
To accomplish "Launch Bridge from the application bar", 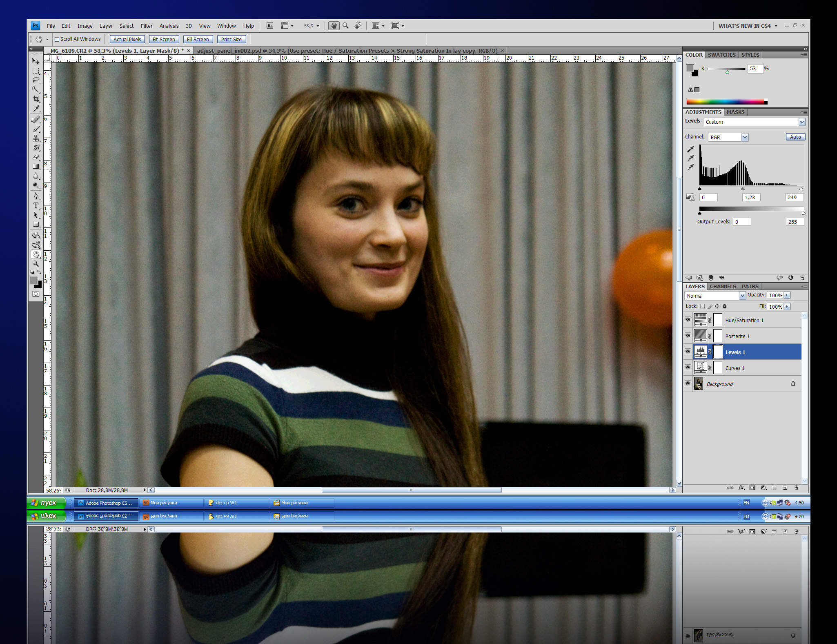I will (270, 26).
